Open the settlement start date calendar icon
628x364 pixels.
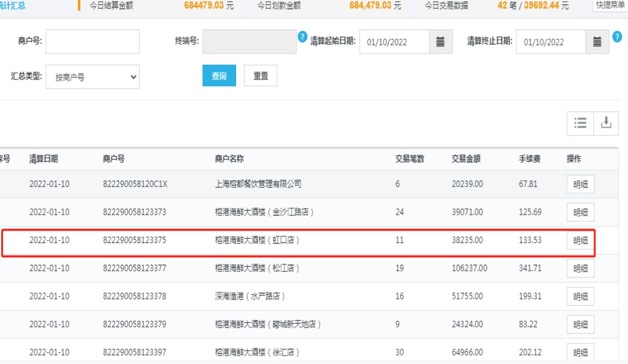440,42
